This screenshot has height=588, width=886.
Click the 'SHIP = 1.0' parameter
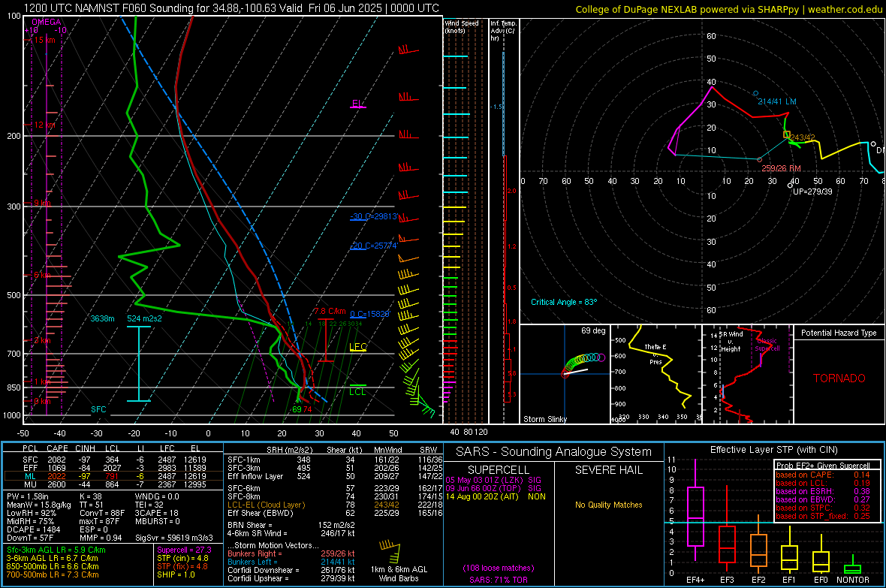176,575
